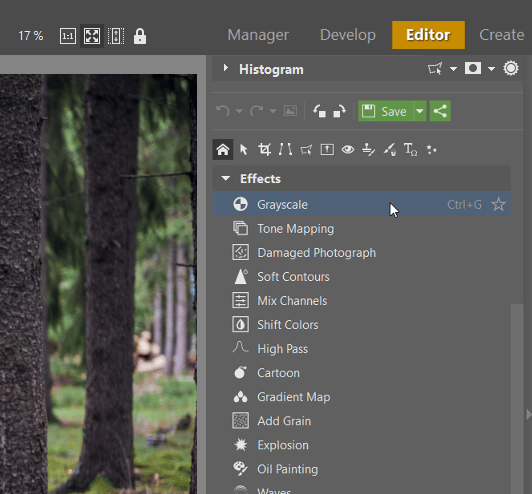Add Grayscale to favorites star
The height and width of the screenshot is (494, 532).
click(x=498, y=205)
